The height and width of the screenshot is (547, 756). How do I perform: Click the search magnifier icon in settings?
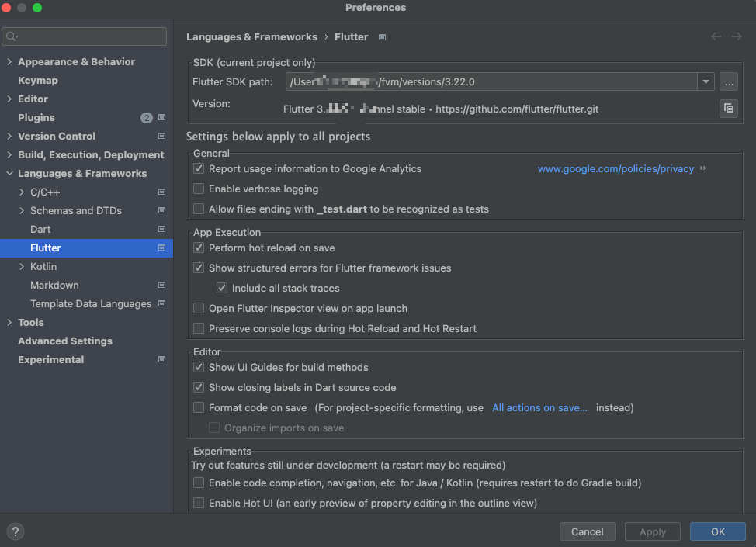(12, 36)
